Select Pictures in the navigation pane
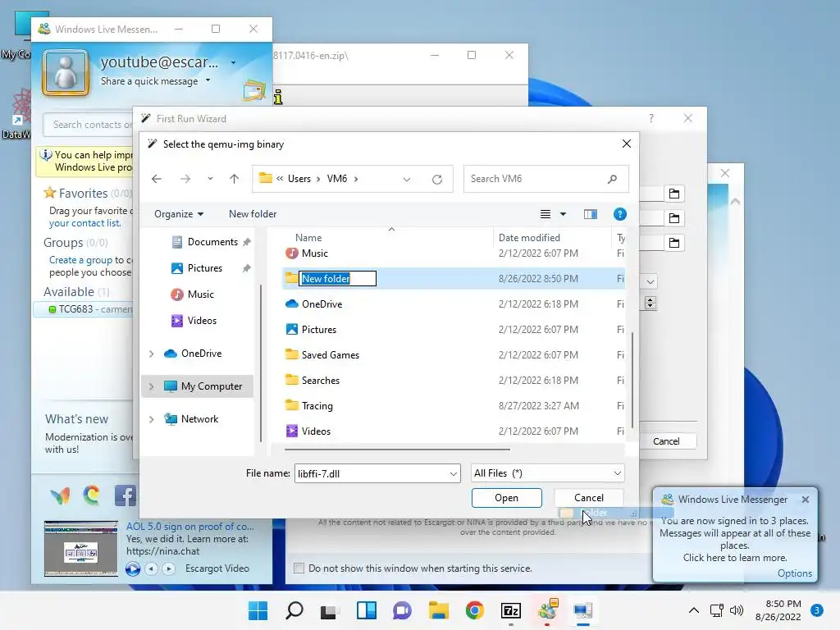840x630 pixels. (204, 268)
